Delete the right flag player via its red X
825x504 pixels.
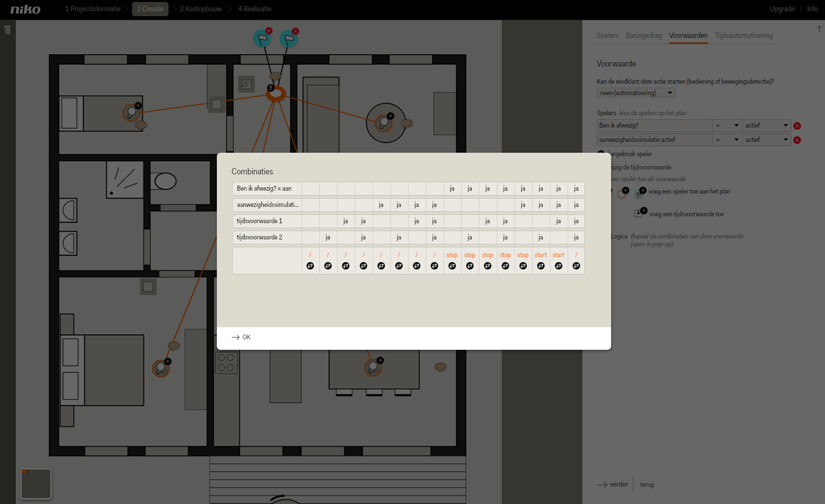pos(295,31)
